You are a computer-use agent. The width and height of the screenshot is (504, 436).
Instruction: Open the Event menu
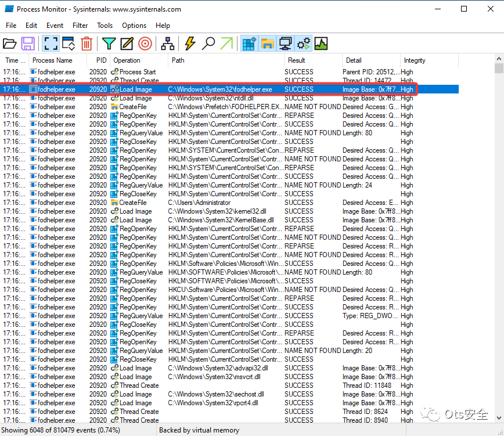tap(55, 26)
